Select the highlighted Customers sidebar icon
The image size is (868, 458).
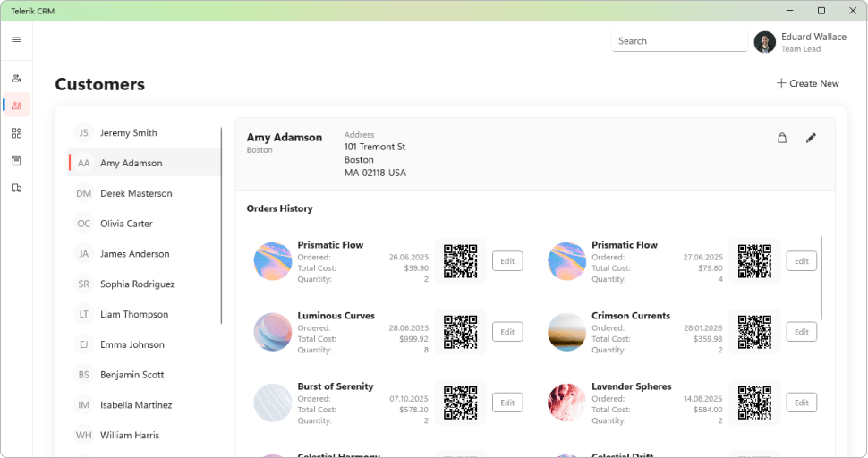pos(17,105)
